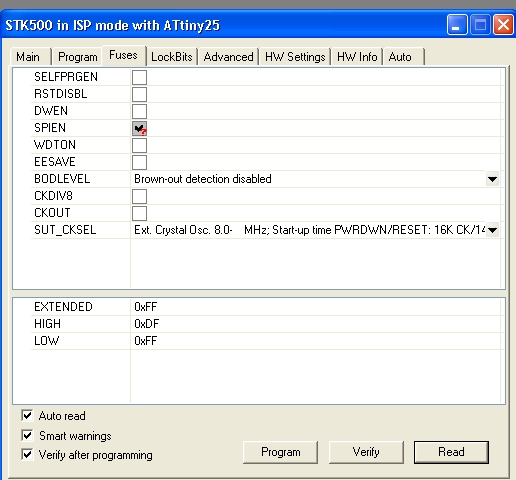
Task: Click the Ext. Crystal Osc. clock selection
Action: pos(309,230)
